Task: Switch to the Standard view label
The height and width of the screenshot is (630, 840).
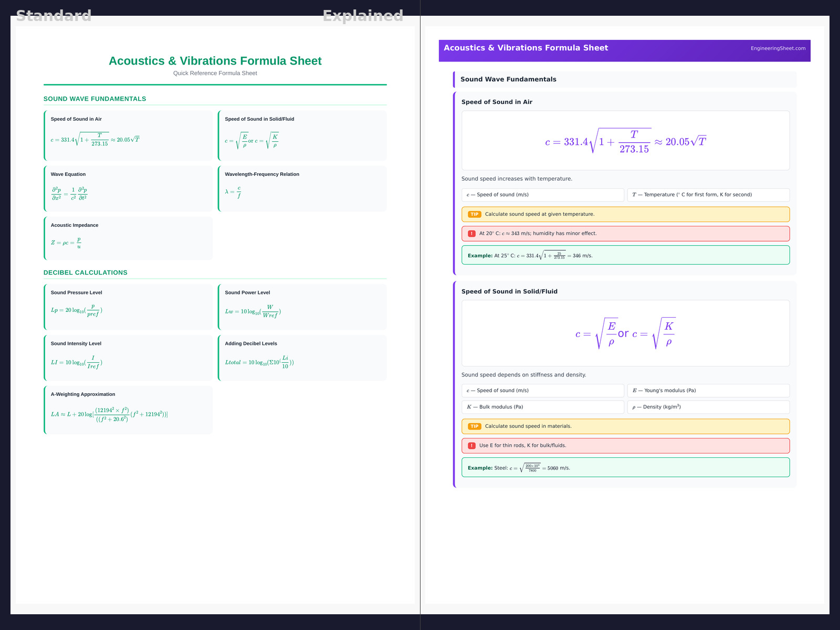Action: pos(54,16)
